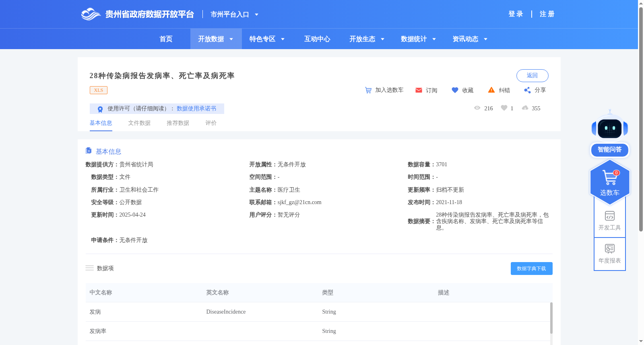
Task: Click the eye view-count icon
Action: pyautogui.click(x=477, y=108)
